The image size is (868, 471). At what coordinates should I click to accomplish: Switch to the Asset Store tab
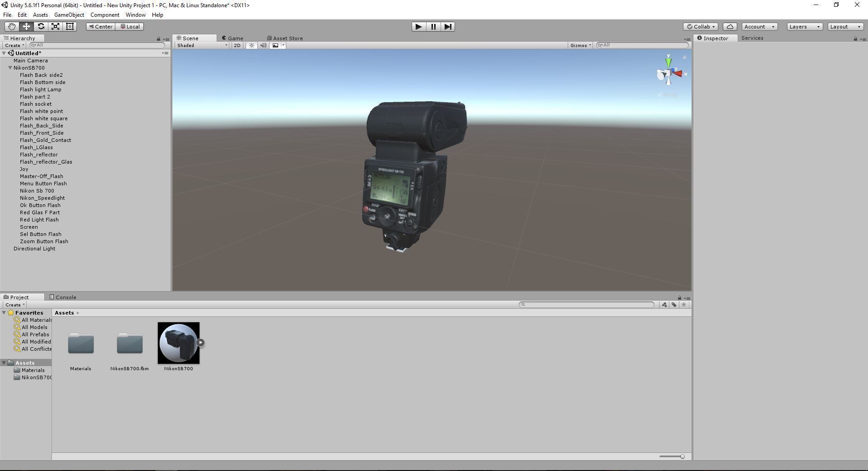[285, 38]
